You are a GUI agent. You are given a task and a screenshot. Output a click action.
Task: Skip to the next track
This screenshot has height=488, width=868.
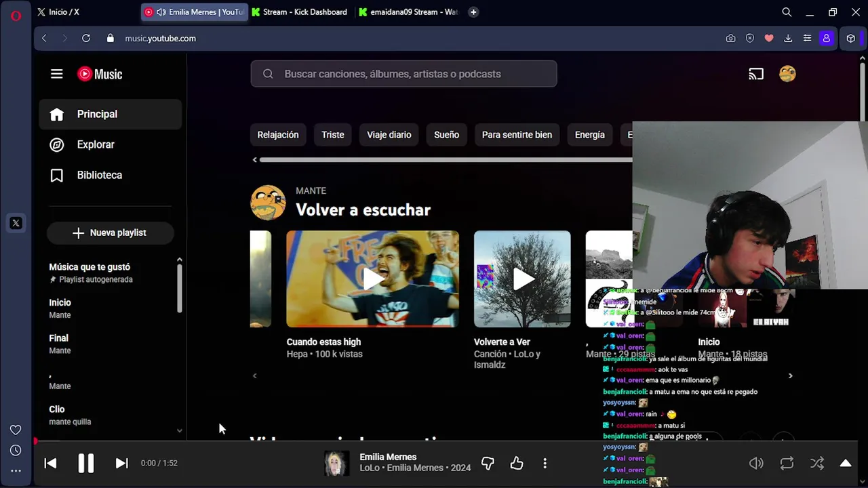121,463
